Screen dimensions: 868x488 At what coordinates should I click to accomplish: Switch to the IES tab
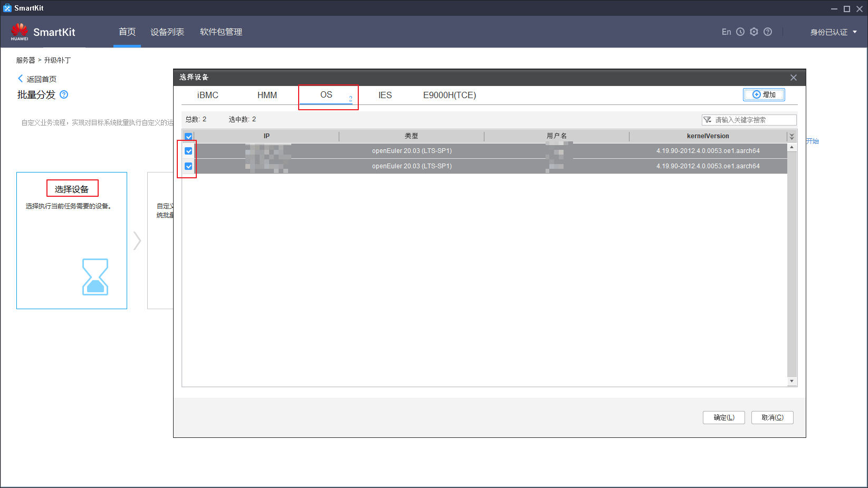385,95
